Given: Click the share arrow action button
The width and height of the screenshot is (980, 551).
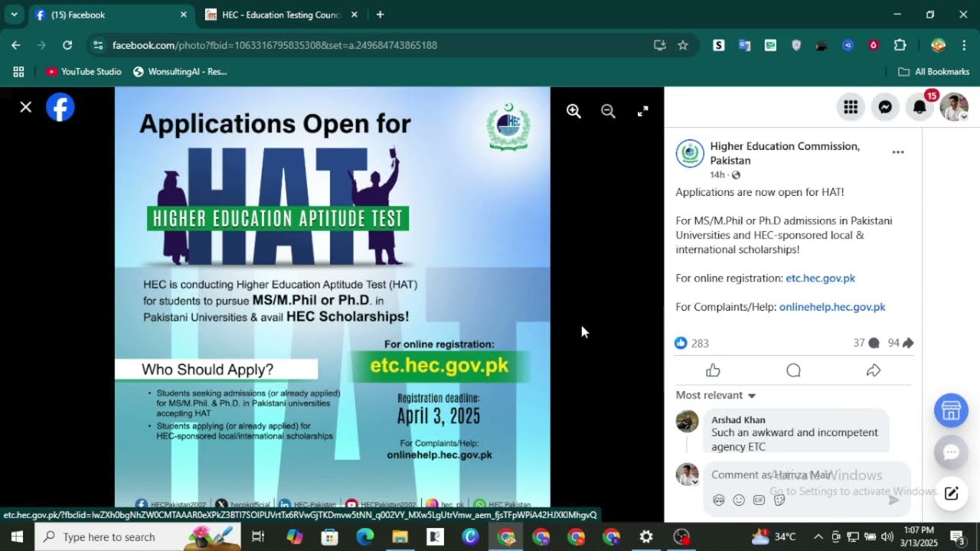Looking at the screenshot, I should pyautogui.click(x=873, y=370).
